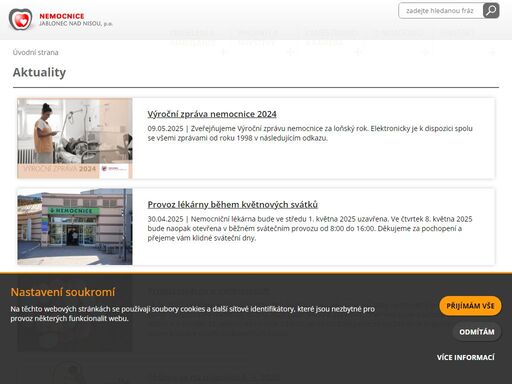Viewport: 512px width, 384px height.
Task: Open the faded Kontakt menu item
Action: [x=457, y=33]
